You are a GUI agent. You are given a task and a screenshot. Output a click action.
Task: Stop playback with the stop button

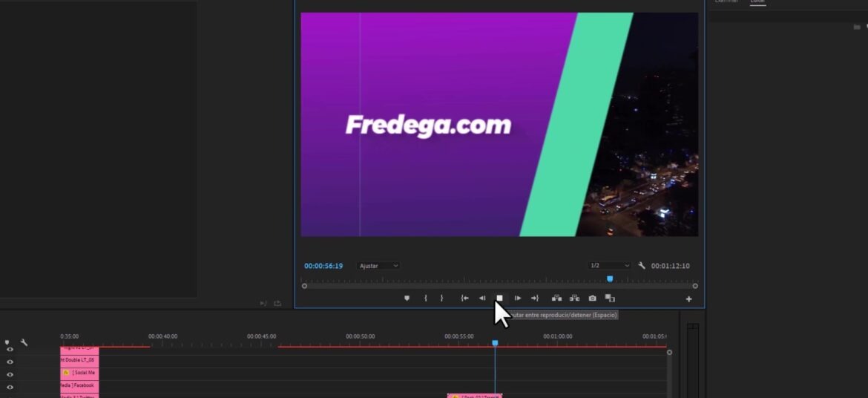click(499, 298)
